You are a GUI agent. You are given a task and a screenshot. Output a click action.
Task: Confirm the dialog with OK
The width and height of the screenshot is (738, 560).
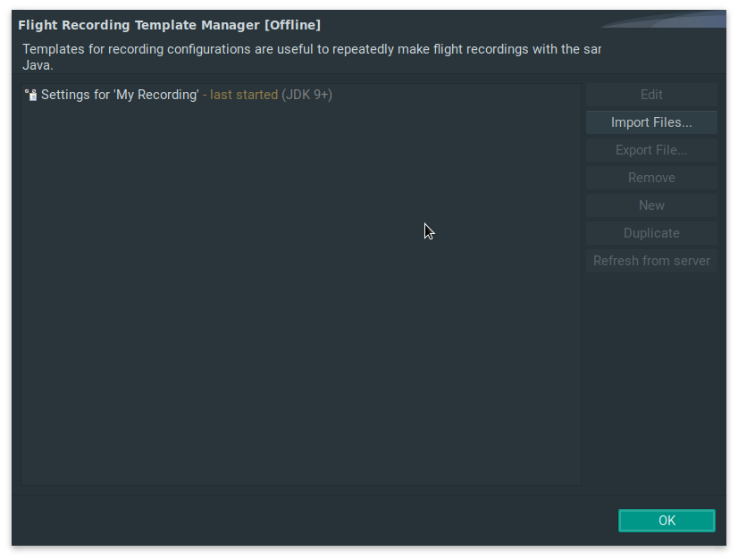667,521
